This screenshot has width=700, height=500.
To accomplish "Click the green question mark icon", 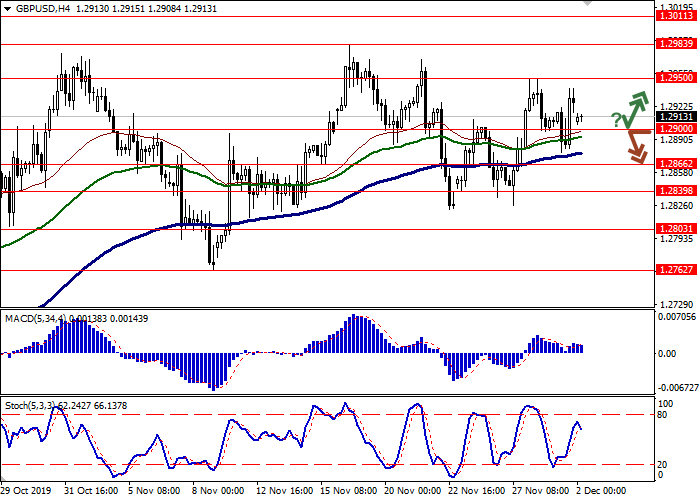I will (616, 120).
